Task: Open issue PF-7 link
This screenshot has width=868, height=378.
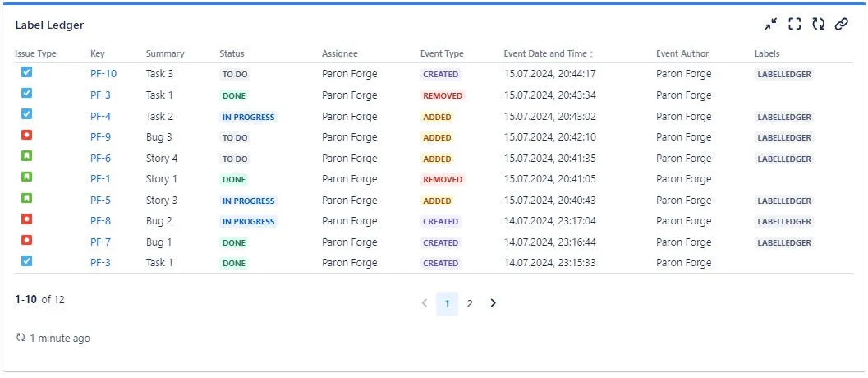Action: coord(100,242)
